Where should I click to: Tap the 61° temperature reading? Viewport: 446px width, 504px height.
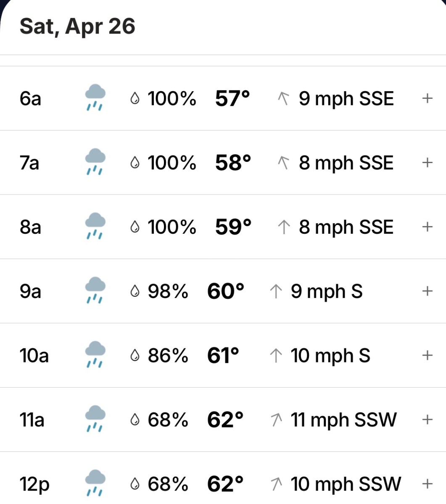tap(223, 356)
